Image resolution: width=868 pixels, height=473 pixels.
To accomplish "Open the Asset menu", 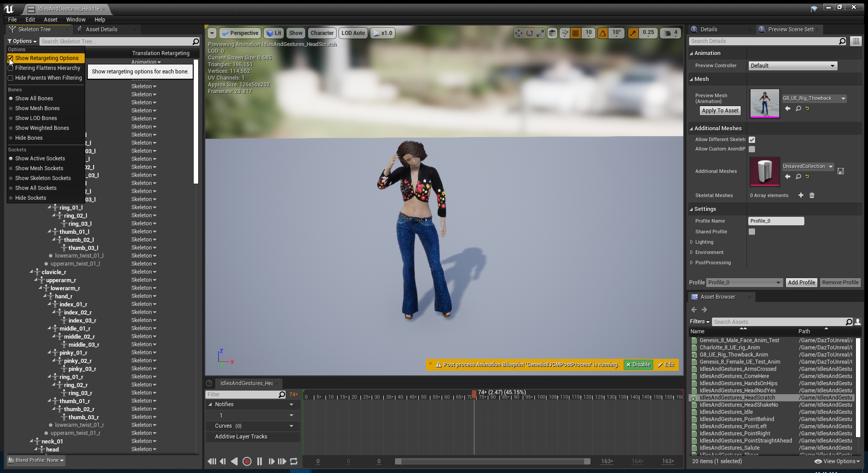I will (51, 20).
